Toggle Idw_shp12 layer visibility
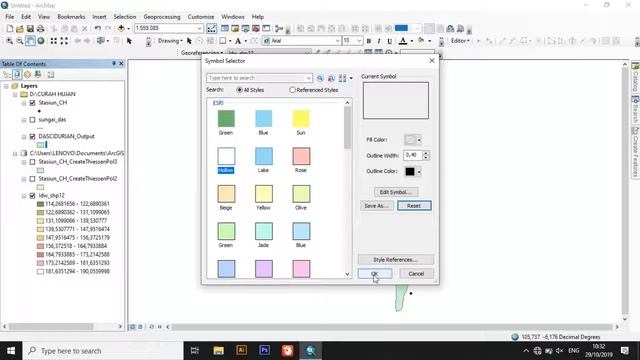 click(33, 196)
